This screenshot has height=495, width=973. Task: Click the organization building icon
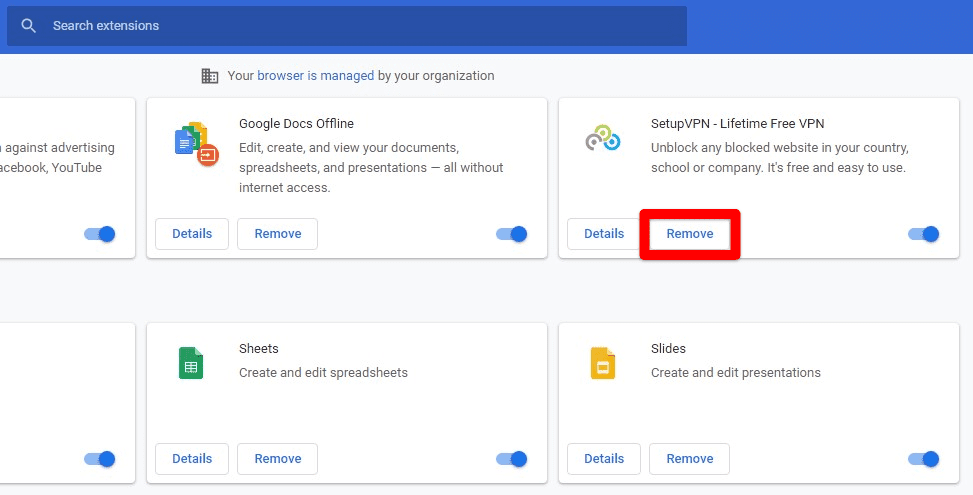click(x=210, y=76)
